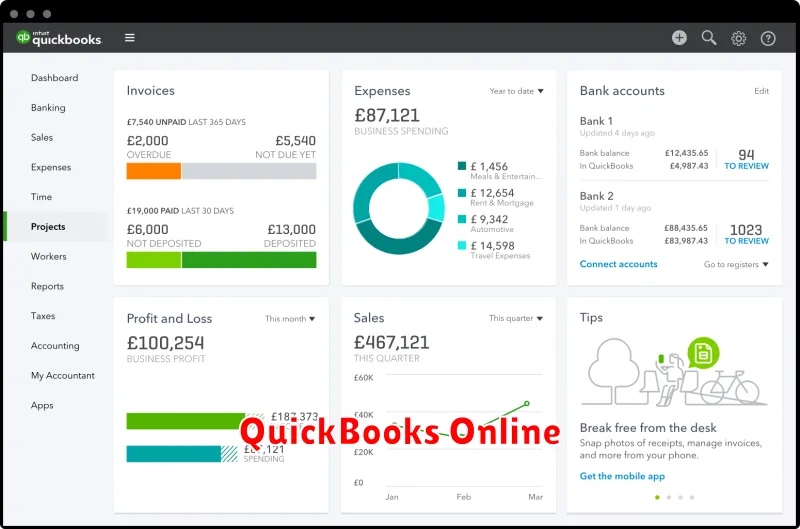Open Accounting in the sidebar
Screen dimensions: 800x529
[55, 346]
